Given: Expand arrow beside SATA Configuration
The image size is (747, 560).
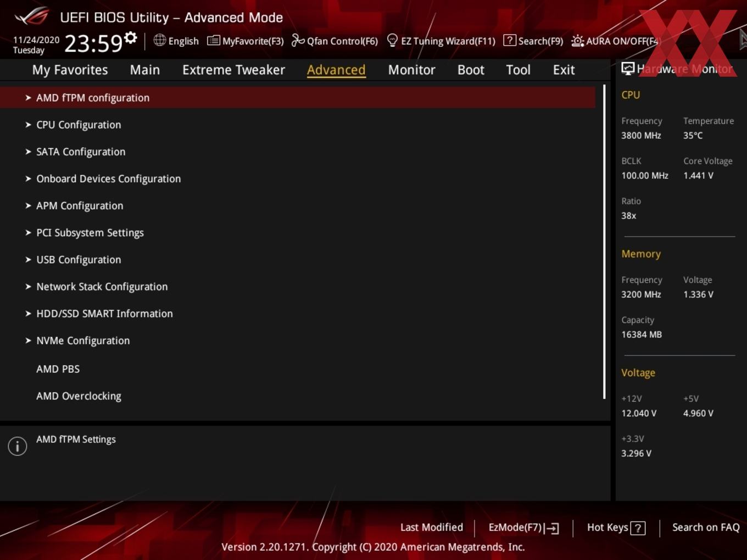Looking at the screenshot, I should 28,152.
